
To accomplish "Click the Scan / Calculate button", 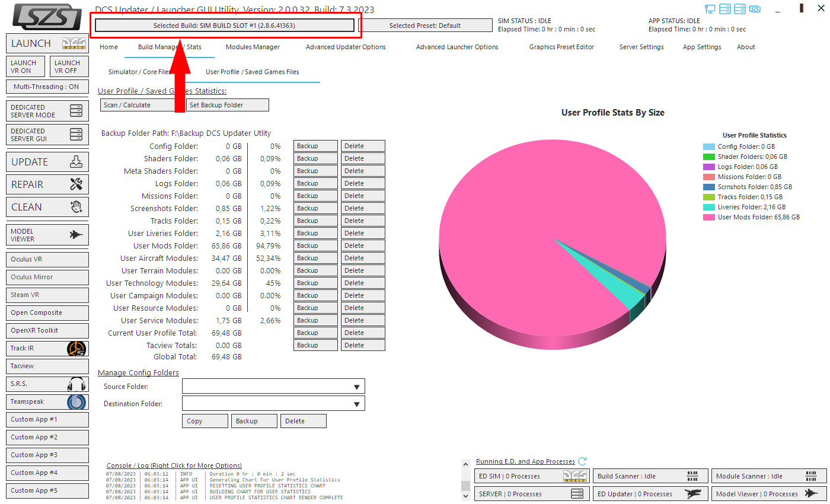I will tap(142, 105).
